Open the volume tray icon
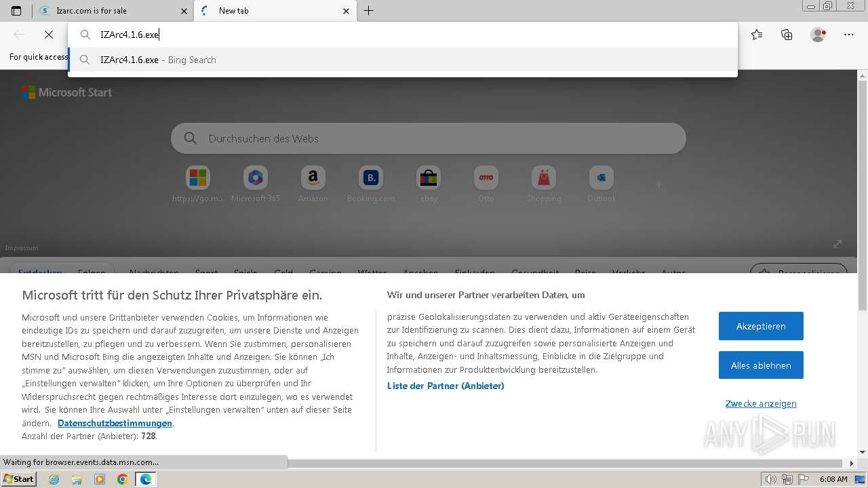Screen dimensions: 868x488 click(x=771, y=479)
